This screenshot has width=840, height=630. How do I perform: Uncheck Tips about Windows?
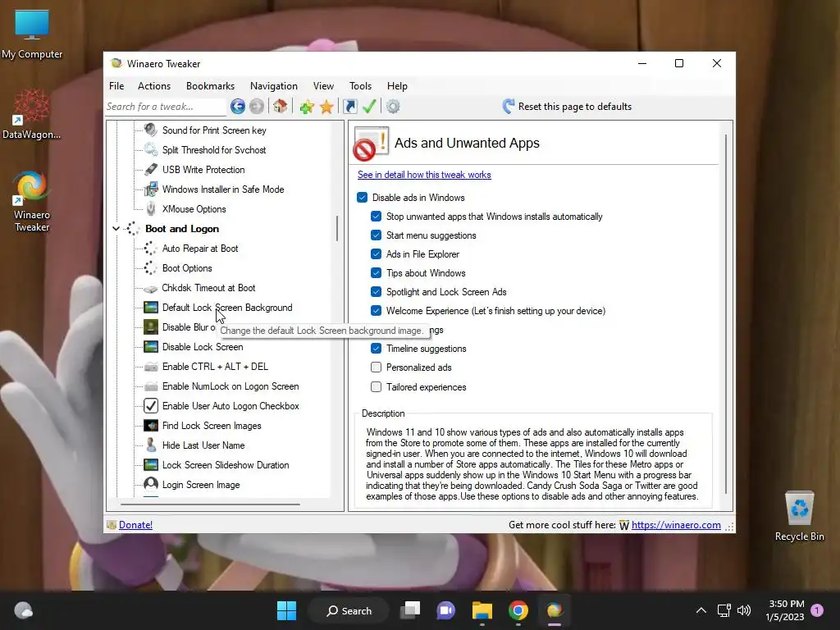pyautogui.click(x=376, y=272)
